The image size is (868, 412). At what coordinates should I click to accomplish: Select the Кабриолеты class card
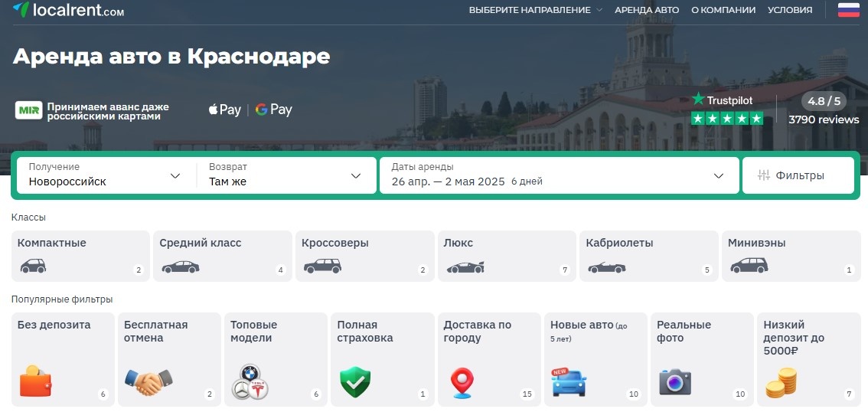[x=649, y=256]
